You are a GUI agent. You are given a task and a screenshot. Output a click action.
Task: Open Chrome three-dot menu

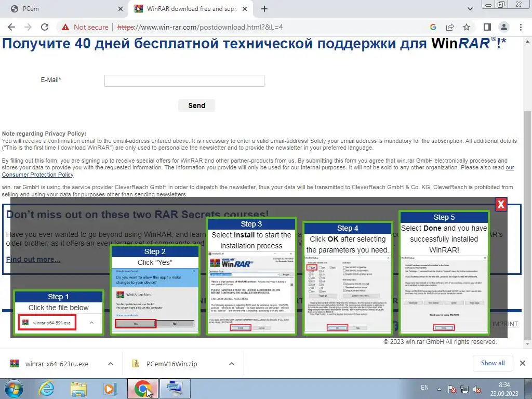[x=521, y=27]
